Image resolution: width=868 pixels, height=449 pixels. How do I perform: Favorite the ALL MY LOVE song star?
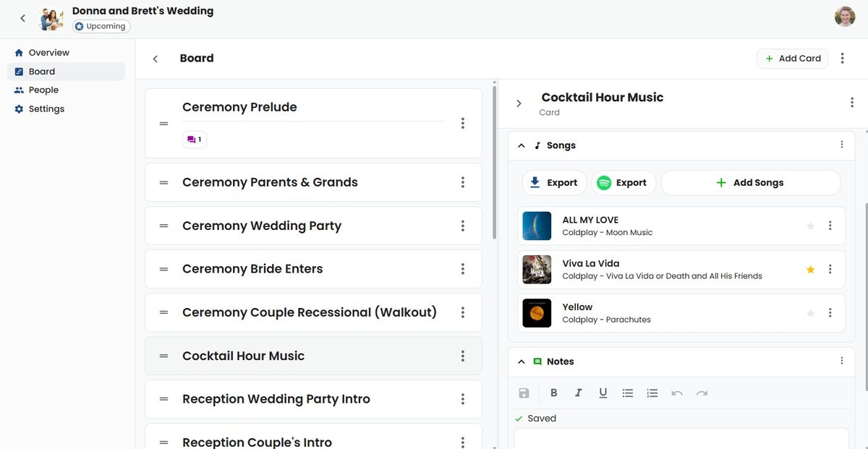tap(810, 226)
